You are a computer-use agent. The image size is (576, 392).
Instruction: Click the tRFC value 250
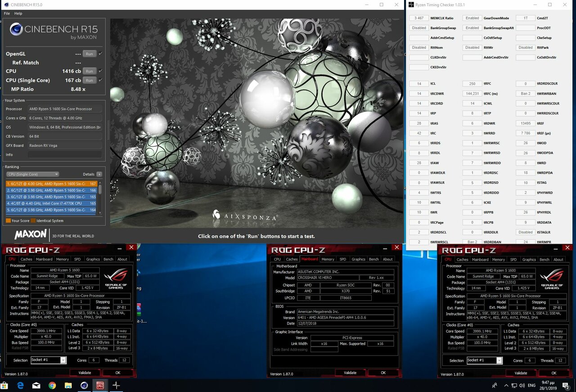pyautogui.click(x=472, y=84)
